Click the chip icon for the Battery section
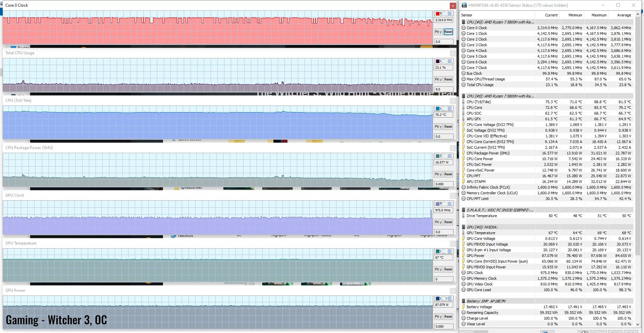 coord(464,301)
